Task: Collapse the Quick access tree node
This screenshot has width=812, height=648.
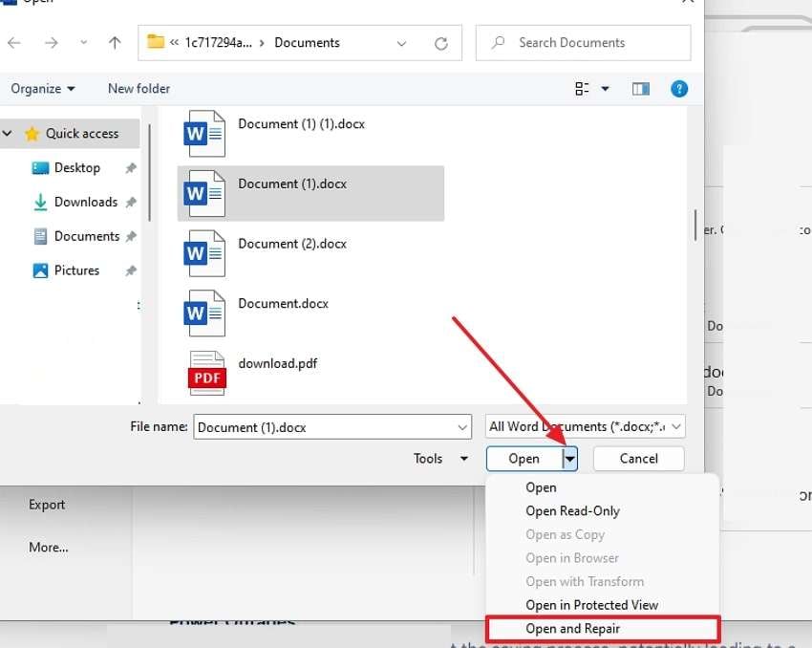Action: [x=8, y=133]
